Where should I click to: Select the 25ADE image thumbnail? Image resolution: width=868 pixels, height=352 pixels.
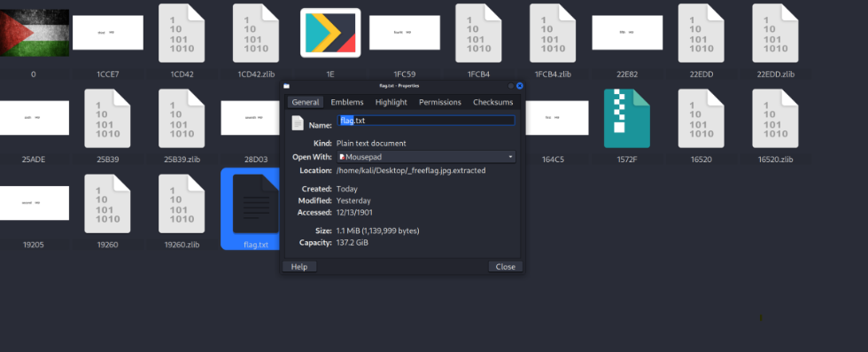pyautogui.click(x=35, y=118)
